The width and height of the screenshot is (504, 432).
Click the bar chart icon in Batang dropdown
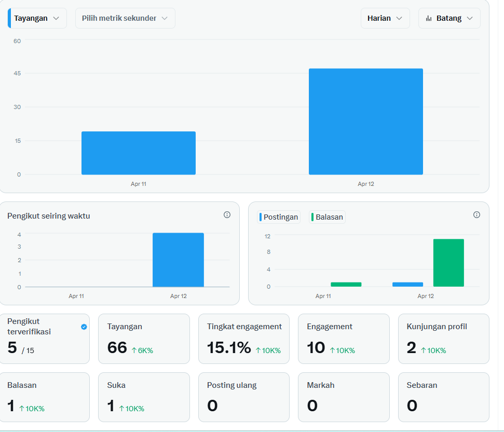coord(428,18)
